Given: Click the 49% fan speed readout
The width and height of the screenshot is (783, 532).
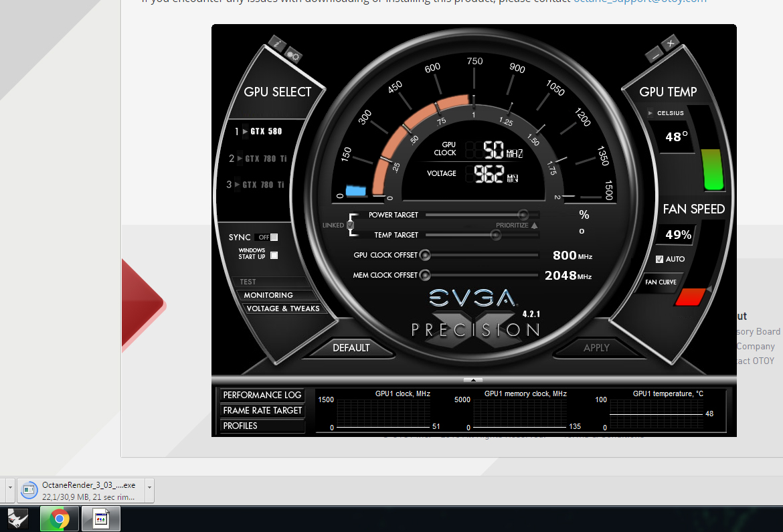Looking at the screenshot, I should (x=678, y=235).
